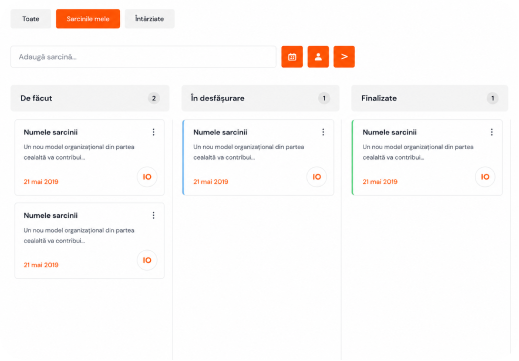Click the orange assign person icon button
Image resolution: width=519 pixels, height=361 pixels.
point(318,57)
